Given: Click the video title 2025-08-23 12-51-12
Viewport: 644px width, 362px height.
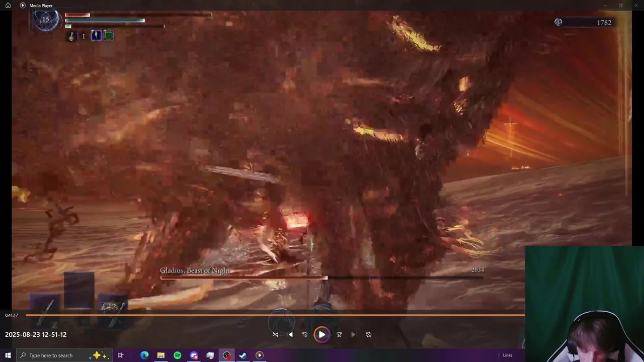Looking at the screenshot, I should [x=36, y=334].
